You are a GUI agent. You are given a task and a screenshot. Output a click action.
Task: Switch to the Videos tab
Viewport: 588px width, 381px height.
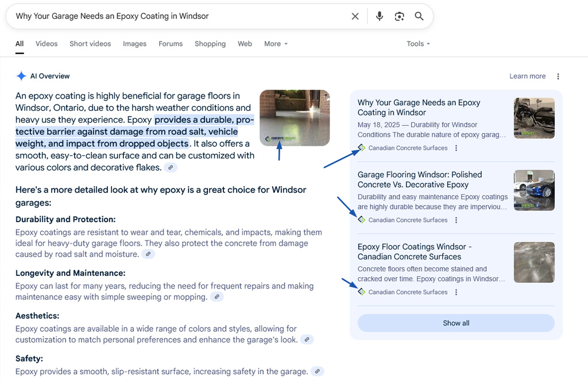pyautogui.click(x=46, y=44)
